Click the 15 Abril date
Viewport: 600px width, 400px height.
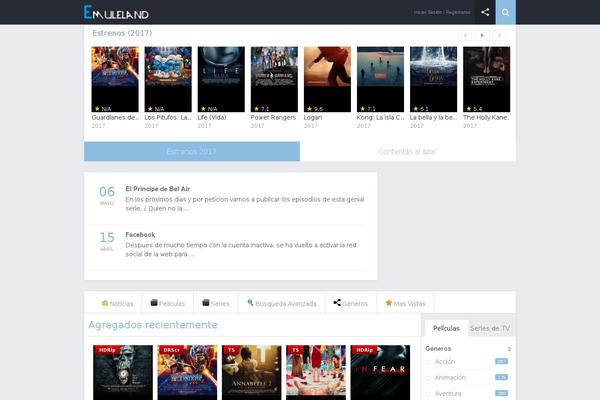pyautogui.click(x=107, y=241)
